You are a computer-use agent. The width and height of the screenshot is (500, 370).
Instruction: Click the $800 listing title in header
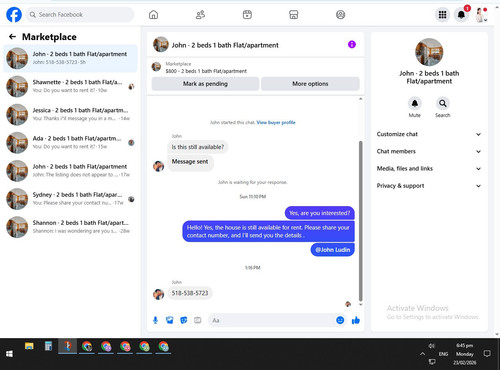coord(206,71)
